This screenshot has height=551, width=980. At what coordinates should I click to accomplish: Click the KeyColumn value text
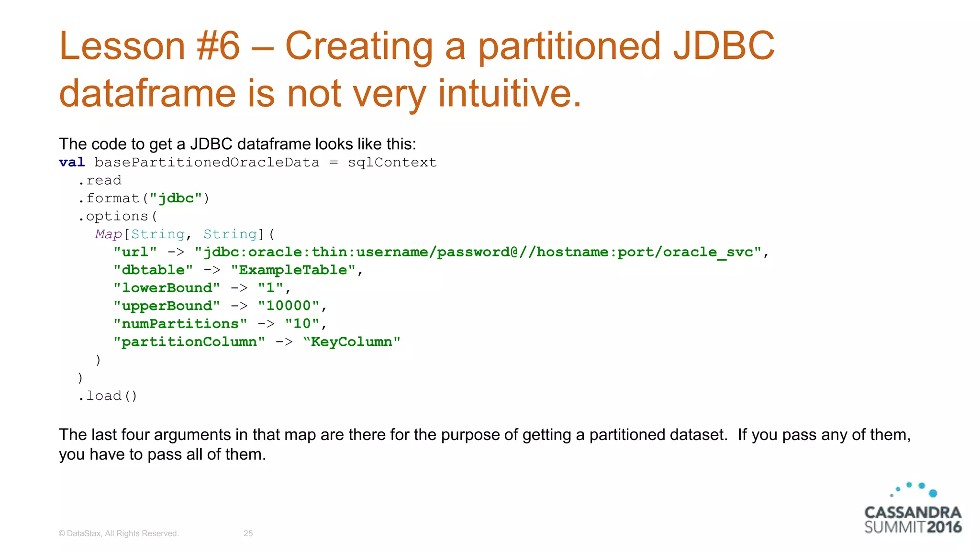tap(352, 342)
